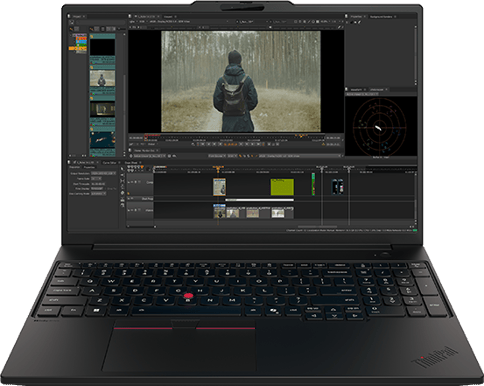The image size is (484, 386).
Task: Open the Frame Rate dropdown
Action: (x=96, y=179)
